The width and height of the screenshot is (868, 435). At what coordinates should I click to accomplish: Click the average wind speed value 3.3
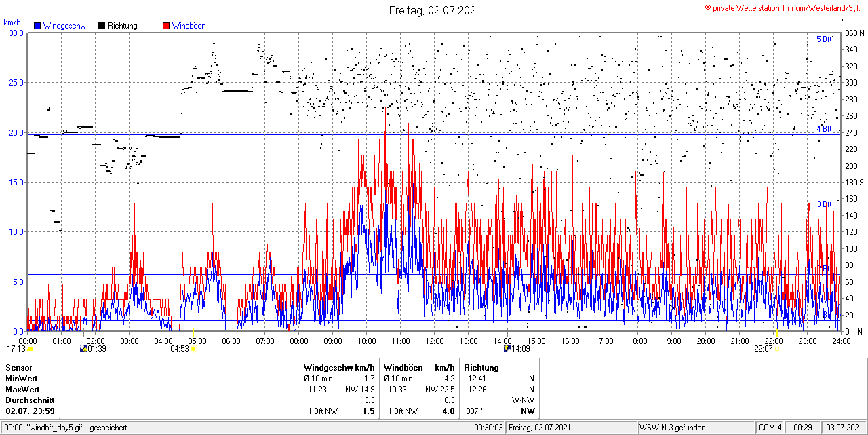tap(370, 400)
